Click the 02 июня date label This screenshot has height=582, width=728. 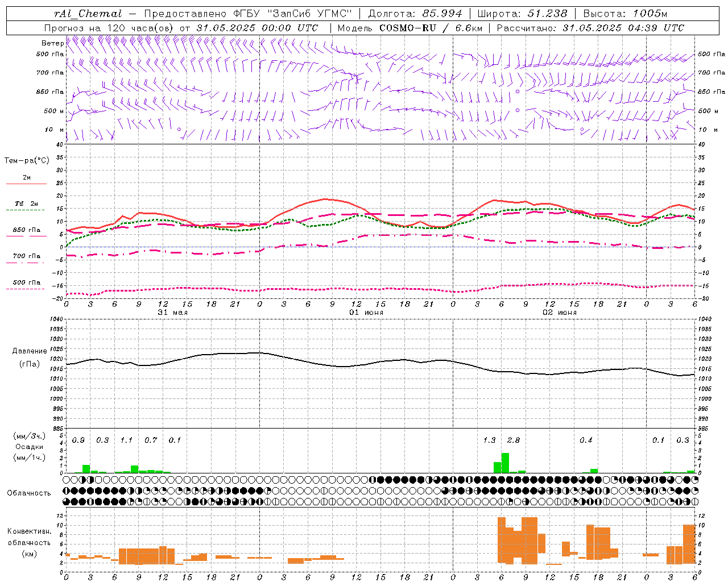point(559,313)
